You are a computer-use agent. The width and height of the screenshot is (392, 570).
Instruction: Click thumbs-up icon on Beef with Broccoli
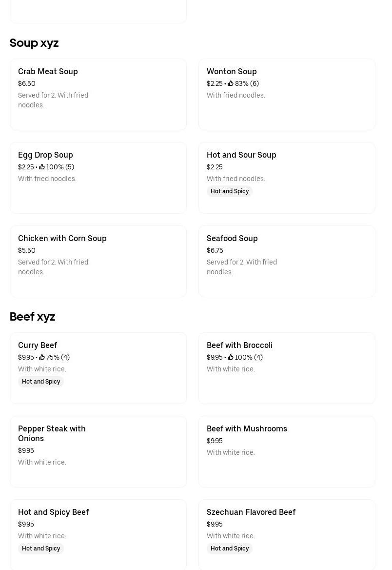click(231, 357)
